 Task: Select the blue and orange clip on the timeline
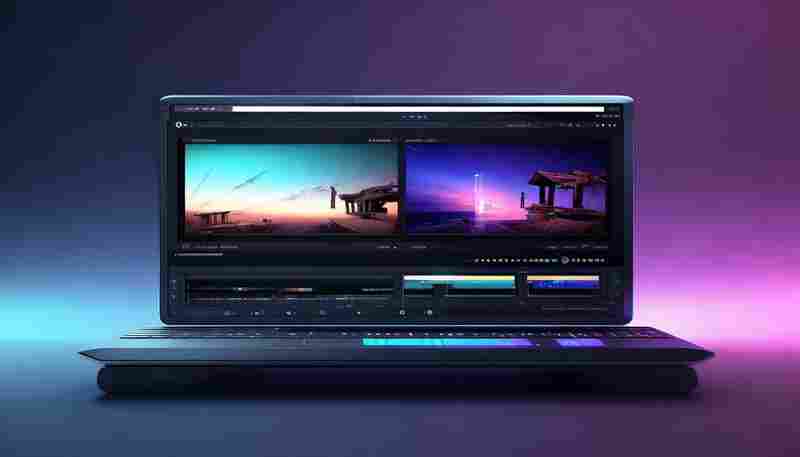[563, 283]
